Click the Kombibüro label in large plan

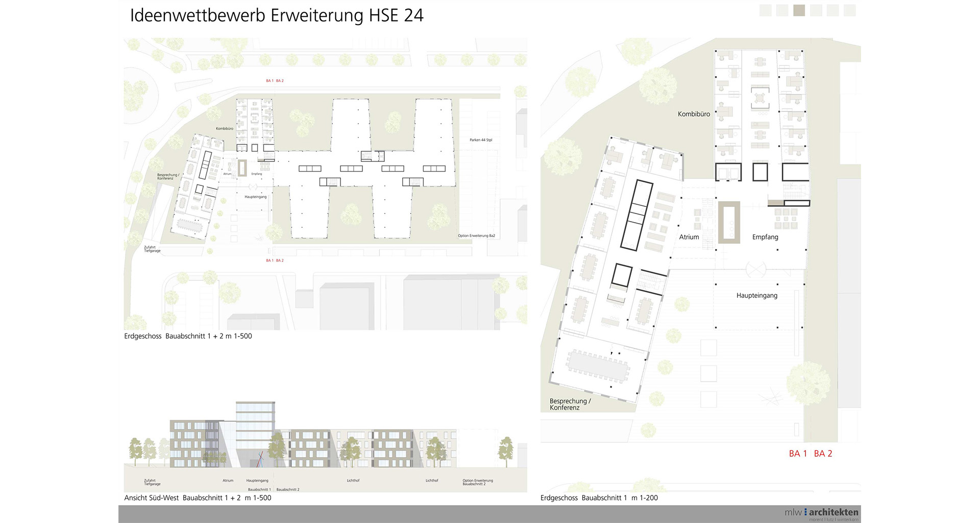click(x=694, y=114)
